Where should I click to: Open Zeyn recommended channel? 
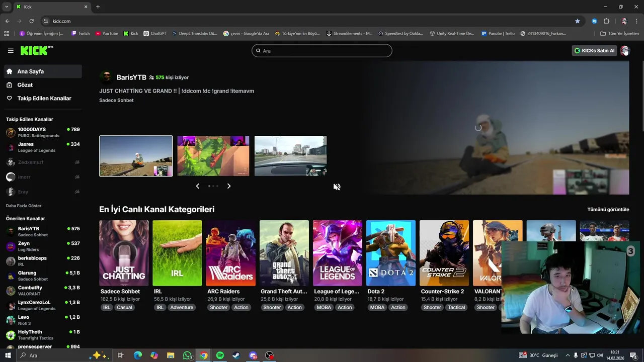click(x=43, y=246)
